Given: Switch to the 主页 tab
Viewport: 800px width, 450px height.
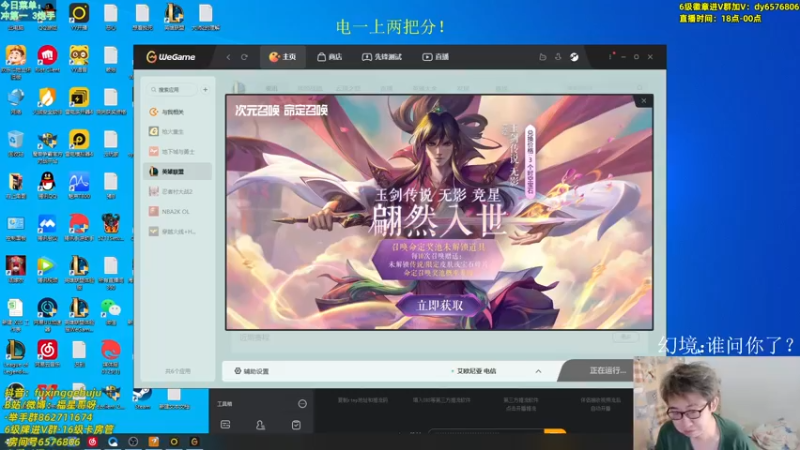Looking at the screenshot, I should pos(283,57).
